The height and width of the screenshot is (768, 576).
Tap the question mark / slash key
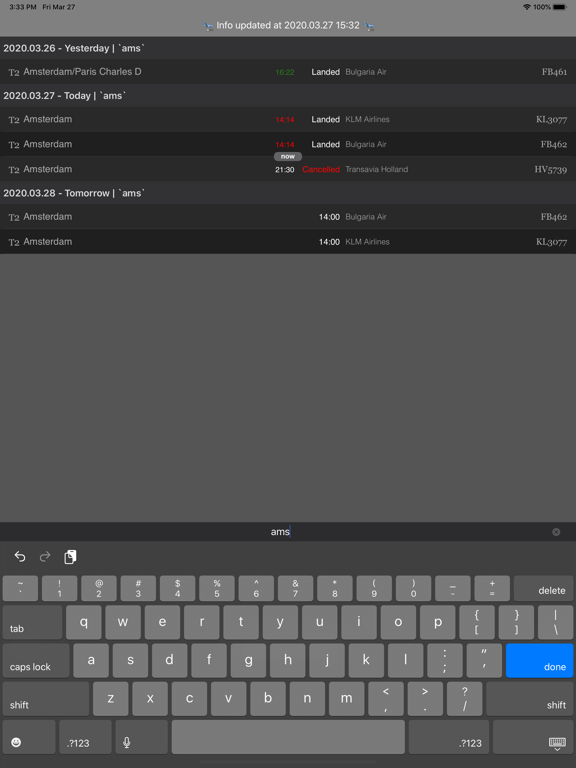464,699
